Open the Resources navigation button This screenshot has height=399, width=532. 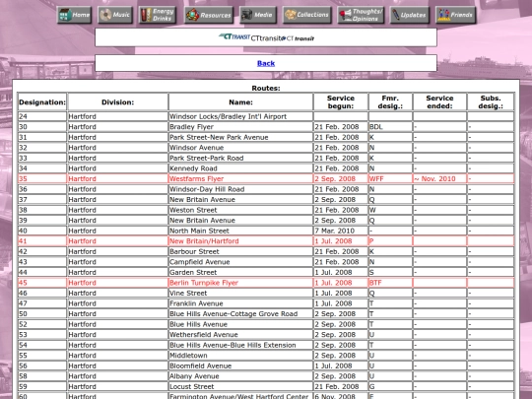coord(209,15)
